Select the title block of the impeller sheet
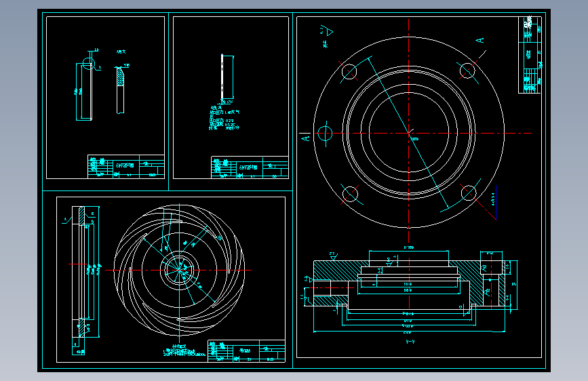 click(x=246, y=351)
